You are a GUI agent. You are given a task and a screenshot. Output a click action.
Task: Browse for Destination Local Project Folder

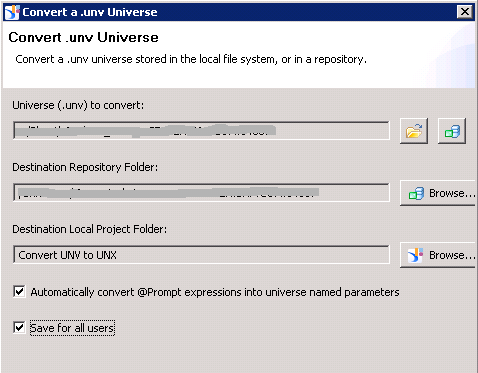click(x=438, y=255)
